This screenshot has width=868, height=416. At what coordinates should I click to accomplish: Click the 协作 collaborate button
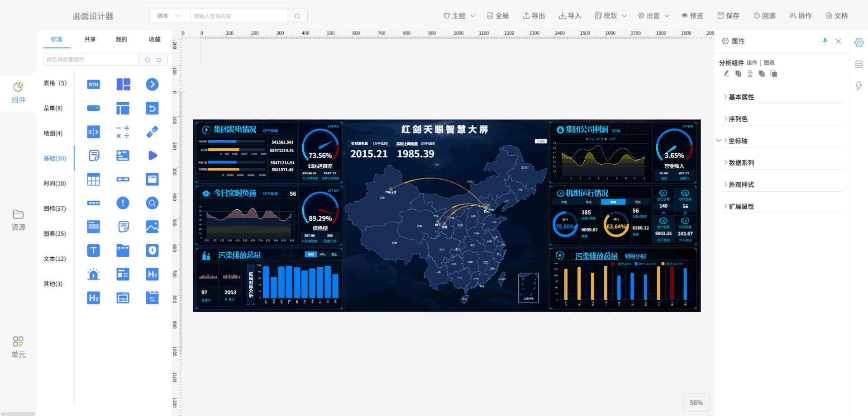coord(801,16)
